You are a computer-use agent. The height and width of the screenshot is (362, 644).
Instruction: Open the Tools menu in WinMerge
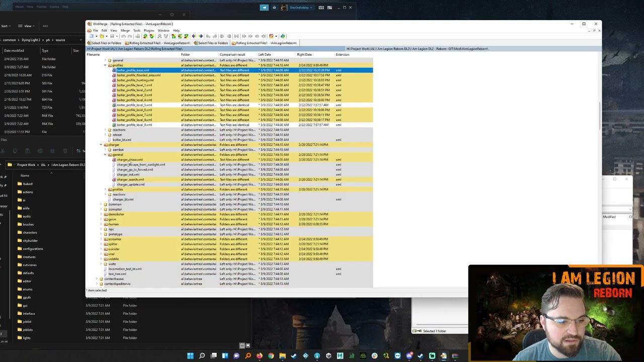136,31
